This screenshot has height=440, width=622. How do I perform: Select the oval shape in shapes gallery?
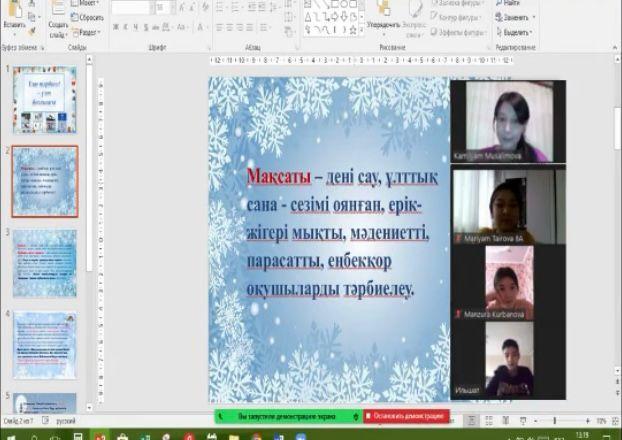(x=344, y=4)
